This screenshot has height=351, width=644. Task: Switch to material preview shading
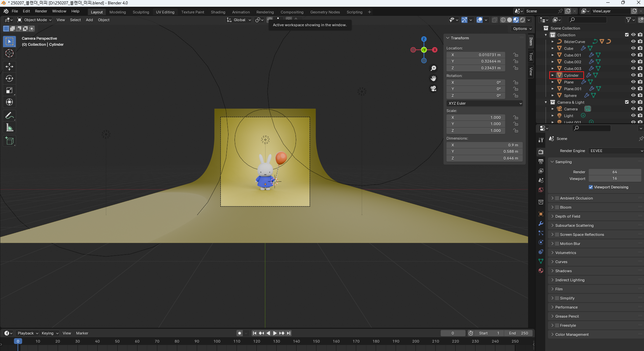(516, 20)
